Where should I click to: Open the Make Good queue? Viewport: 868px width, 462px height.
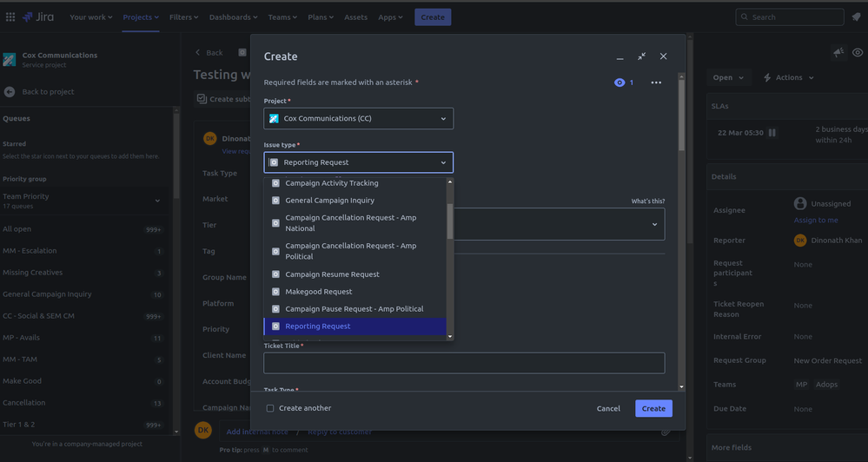83,380
